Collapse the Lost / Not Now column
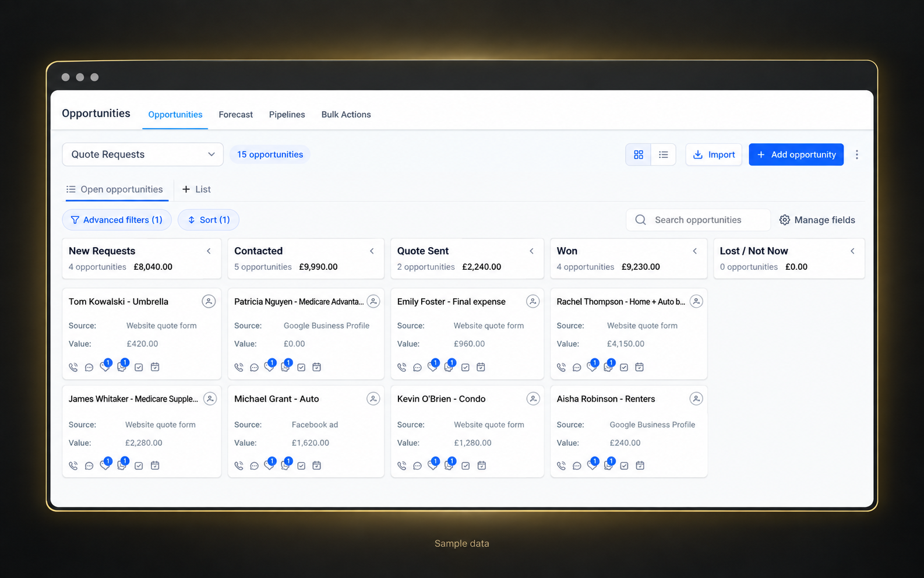The width and height of the screenshot is (924, 578). 852,251
